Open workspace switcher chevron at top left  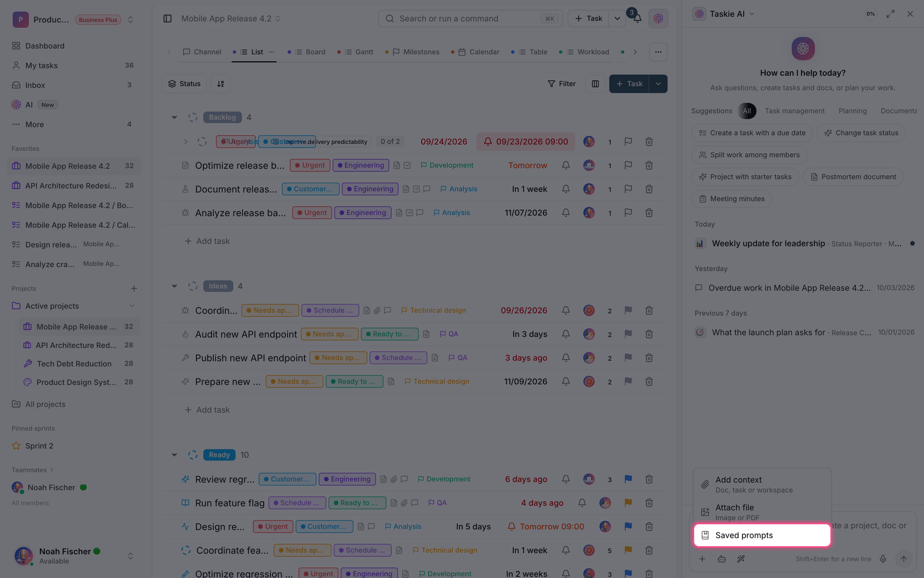[131, 20]
